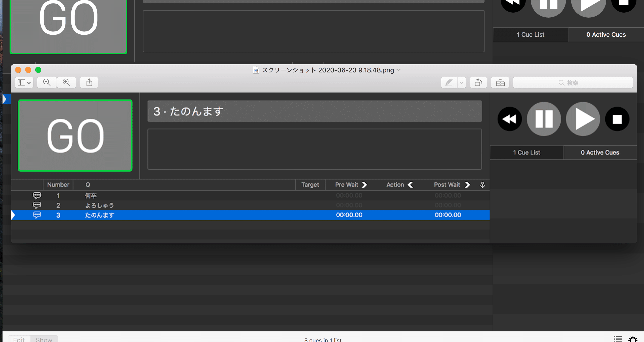Click the share icon in Preview toolbar

[89, 82]
